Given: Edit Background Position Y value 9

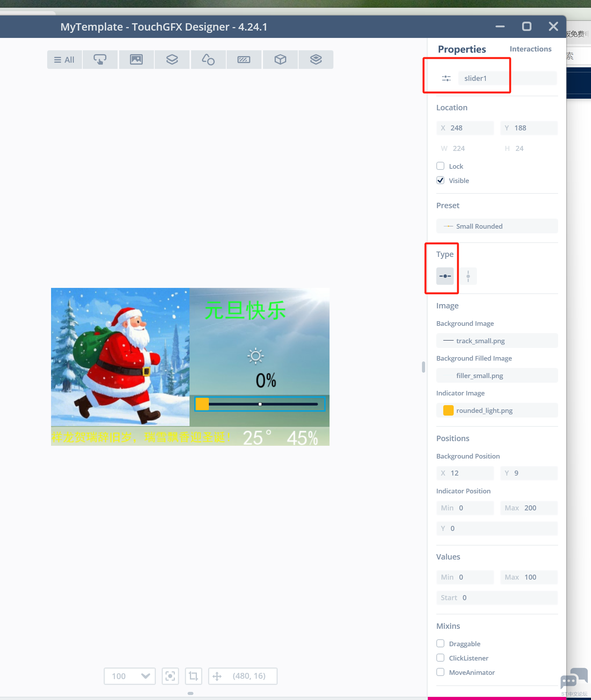Looking at the screenshot, I should pyautogui.click(x=529, y=473).
